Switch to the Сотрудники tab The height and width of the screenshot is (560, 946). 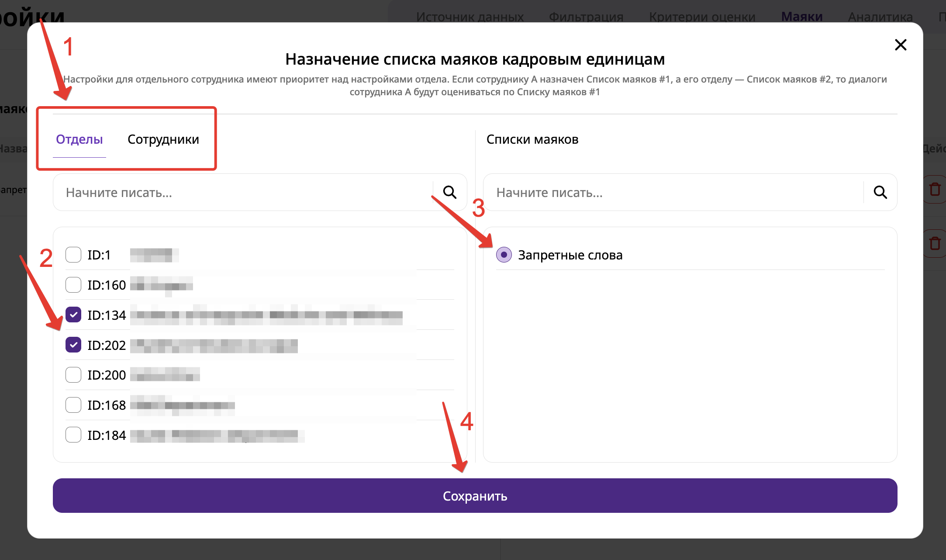163,139
